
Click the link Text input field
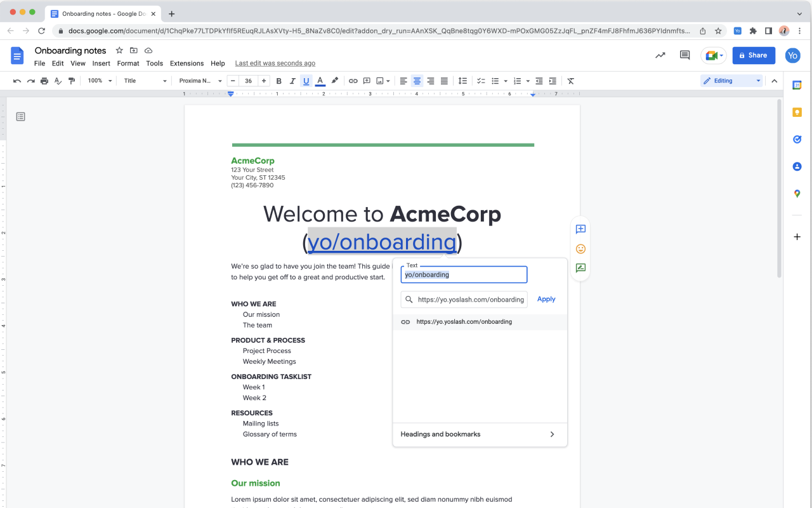(464, 274)
